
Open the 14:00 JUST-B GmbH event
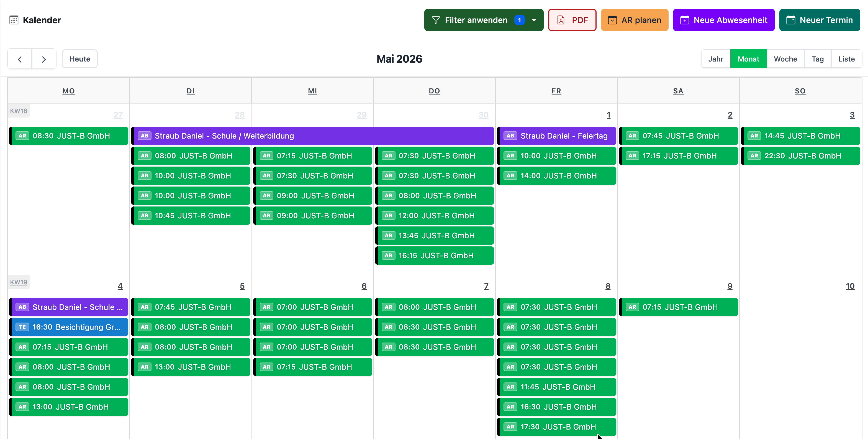point(556,176)
